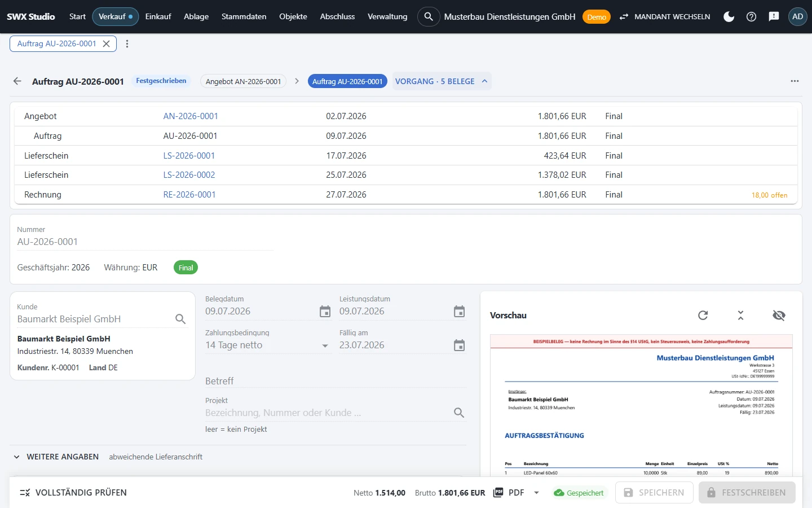Open the Abschluss menu

click(x=337, y=17)
